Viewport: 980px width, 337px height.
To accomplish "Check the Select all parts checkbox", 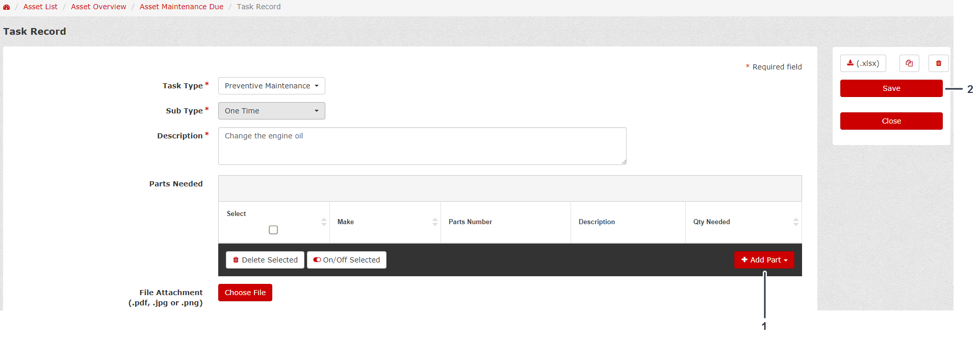I will [273, 230].
